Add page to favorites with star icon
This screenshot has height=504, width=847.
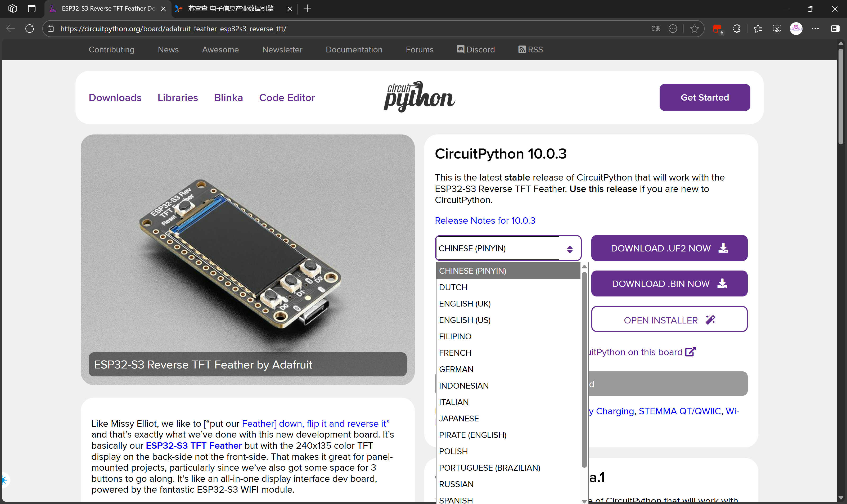pos(694,29)
